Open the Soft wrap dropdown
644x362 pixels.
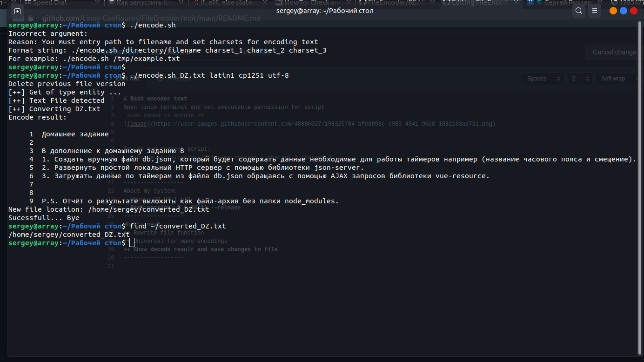pyautogui.click(x=618, y=79)
